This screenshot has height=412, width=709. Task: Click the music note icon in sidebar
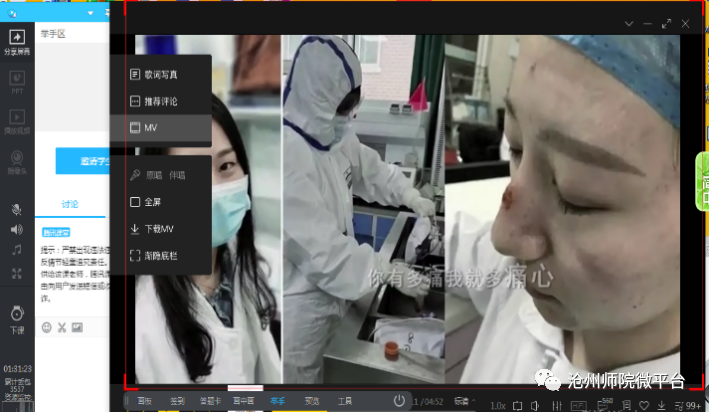click(16, 248)
